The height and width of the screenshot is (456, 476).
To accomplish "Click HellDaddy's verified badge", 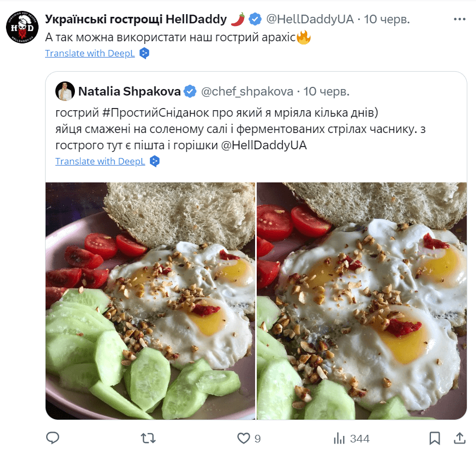I will [255, 18].
